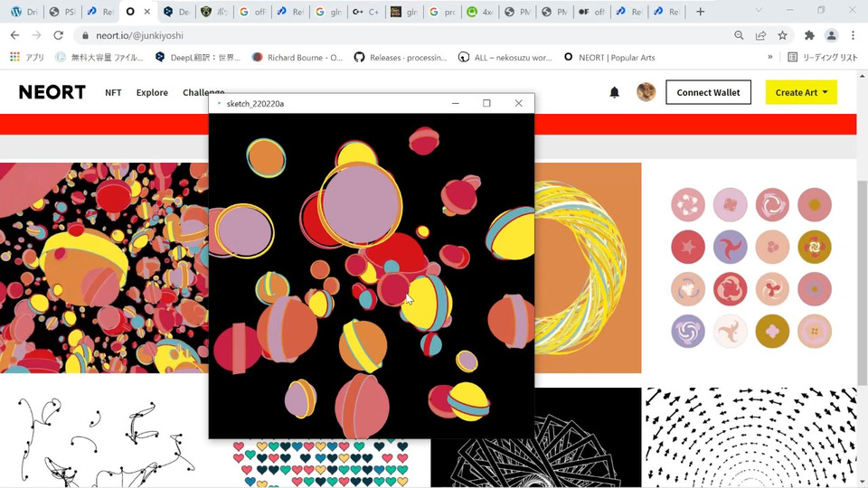868x488 pixels.
Task: Maximize the sketch_220220a window
Action: pyautogui.click(x=486, y=103)
